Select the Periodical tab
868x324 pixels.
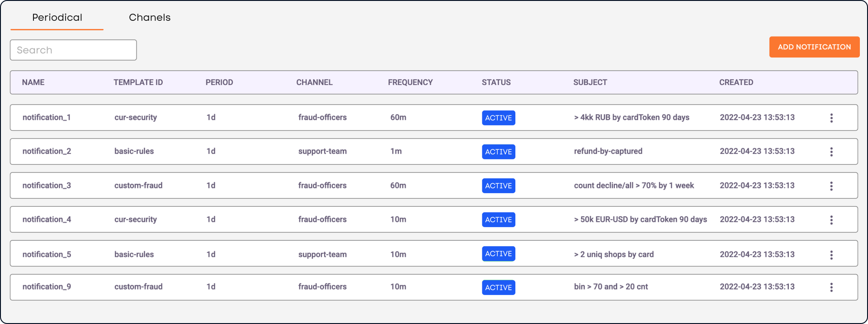(57, 18)
